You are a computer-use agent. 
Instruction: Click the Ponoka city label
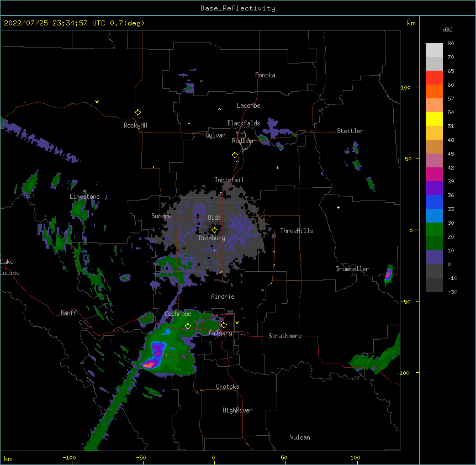(x=265, y=75)
